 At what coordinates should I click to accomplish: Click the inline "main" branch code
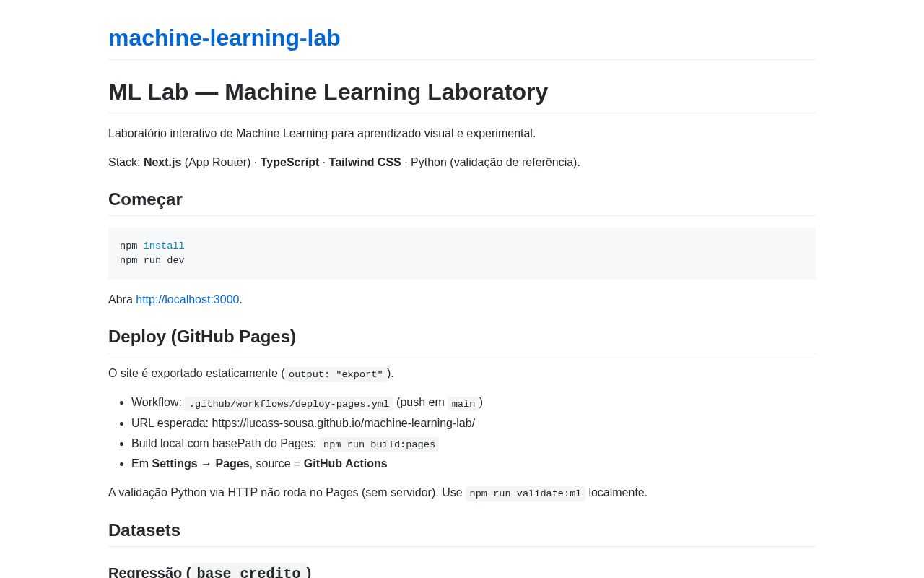coord(463,404)
